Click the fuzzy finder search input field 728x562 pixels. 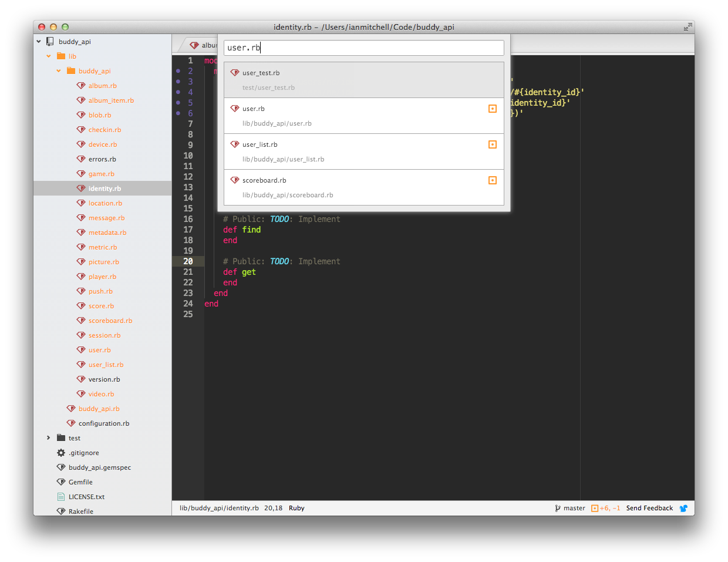pos(364,48)
